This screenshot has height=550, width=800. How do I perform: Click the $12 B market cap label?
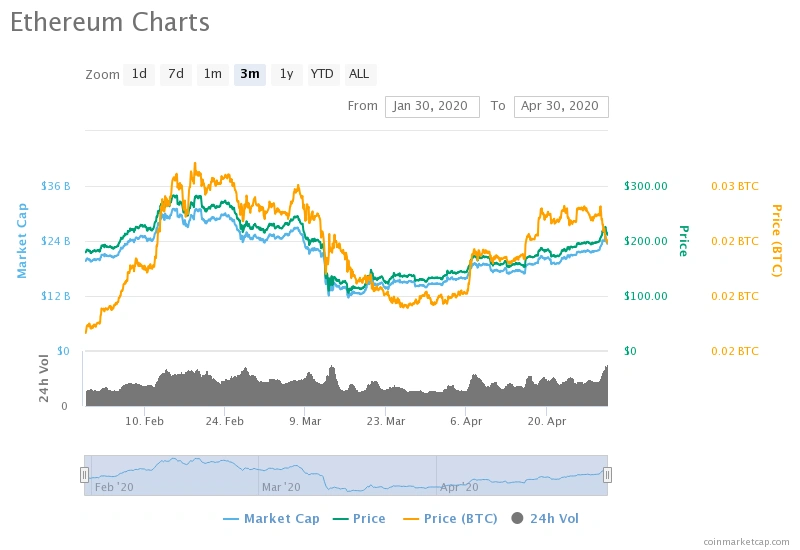(56, 296)
